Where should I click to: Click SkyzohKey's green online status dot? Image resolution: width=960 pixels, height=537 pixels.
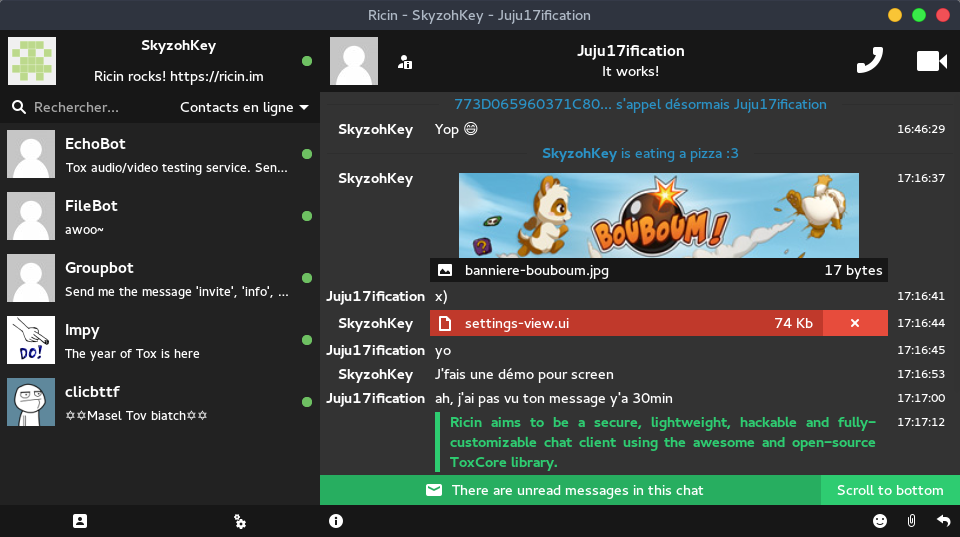coord(307,61)
